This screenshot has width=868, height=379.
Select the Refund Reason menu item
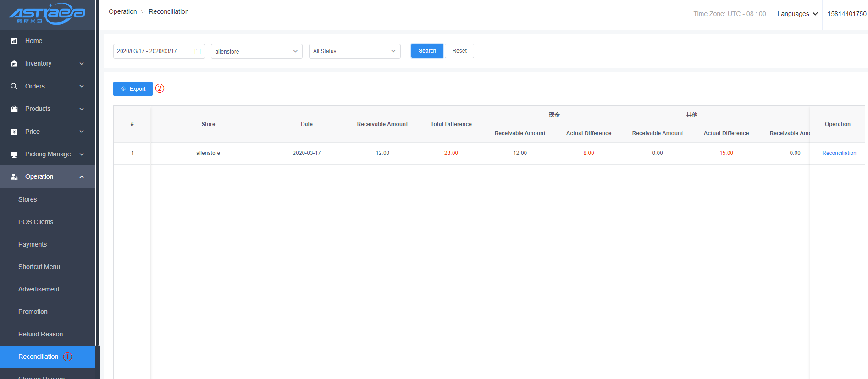40,334
